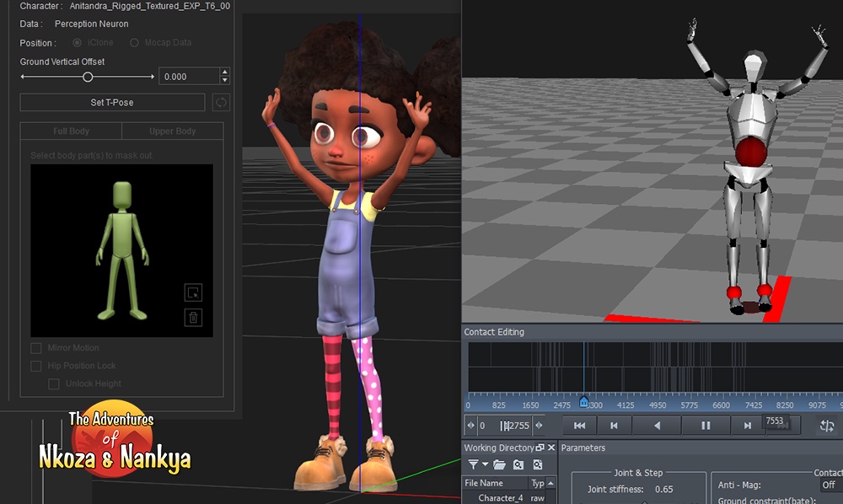Click the trash icon in mask panel
Viewport: 843px width, 504px height.
[193, 318]
